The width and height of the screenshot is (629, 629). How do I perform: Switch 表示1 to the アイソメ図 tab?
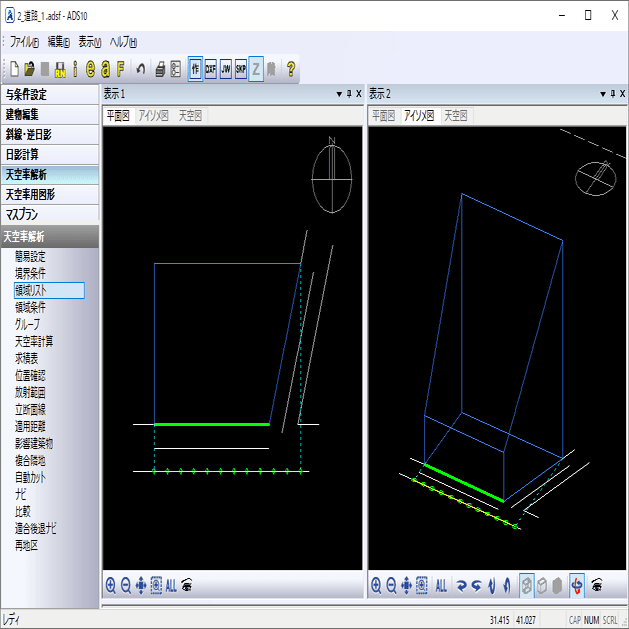(154, 116)
